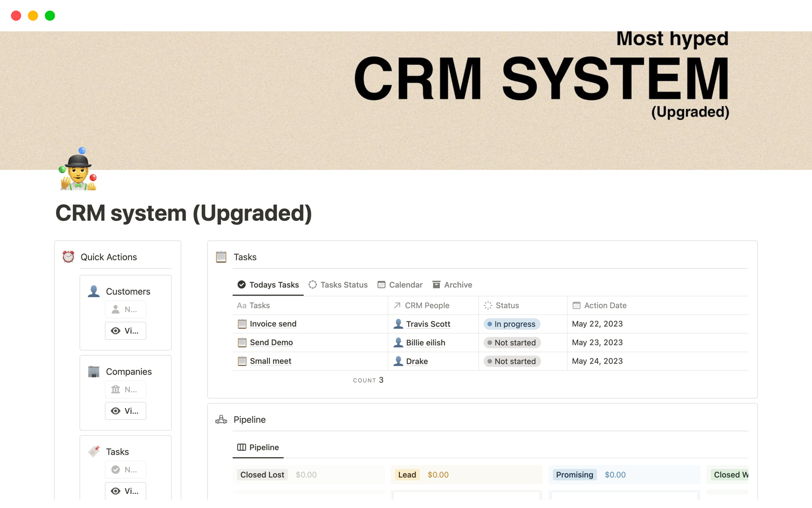Click the Companies building icon
This screenshot has height=508, width=812.
pyautogui.click(x=94, y=372)
